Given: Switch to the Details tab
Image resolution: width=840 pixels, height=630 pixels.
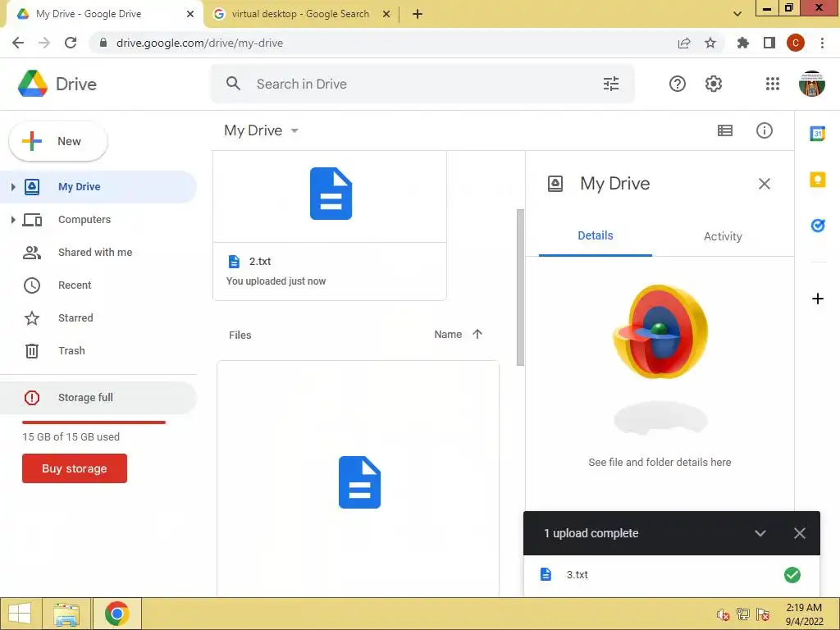Looking at the screenshot, I should [x=596, y=235].
